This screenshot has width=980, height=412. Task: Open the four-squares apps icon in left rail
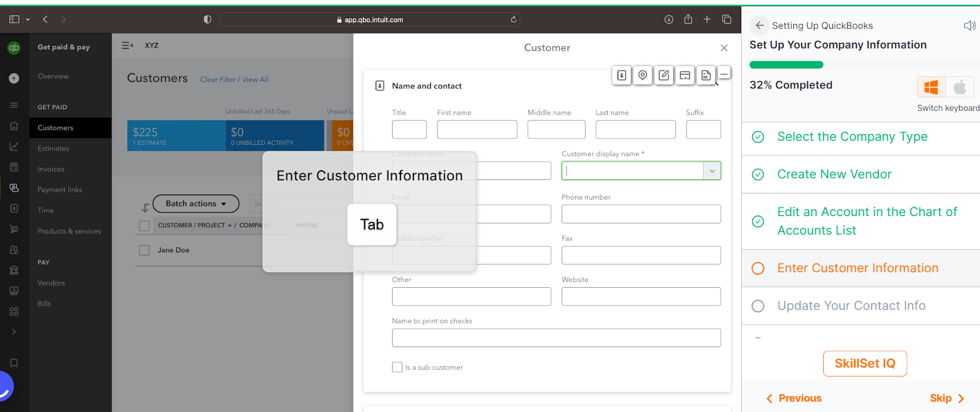(14, 312)
